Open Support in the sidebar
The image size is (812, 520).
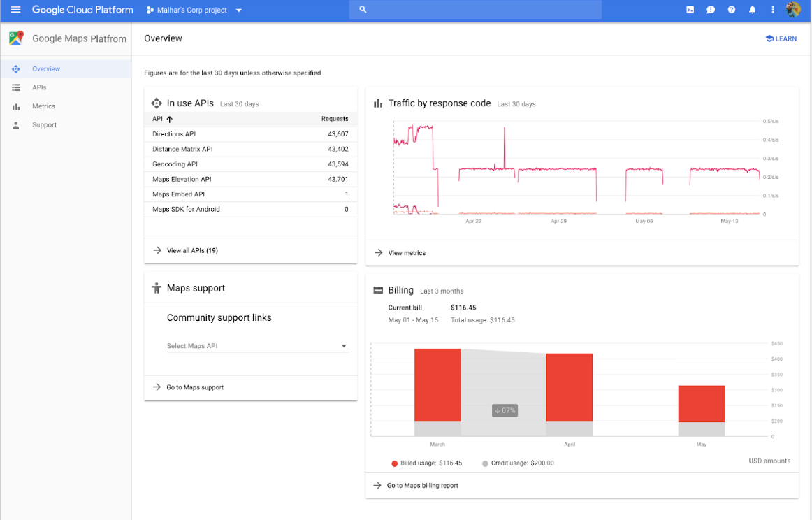[x=66, y=125]
